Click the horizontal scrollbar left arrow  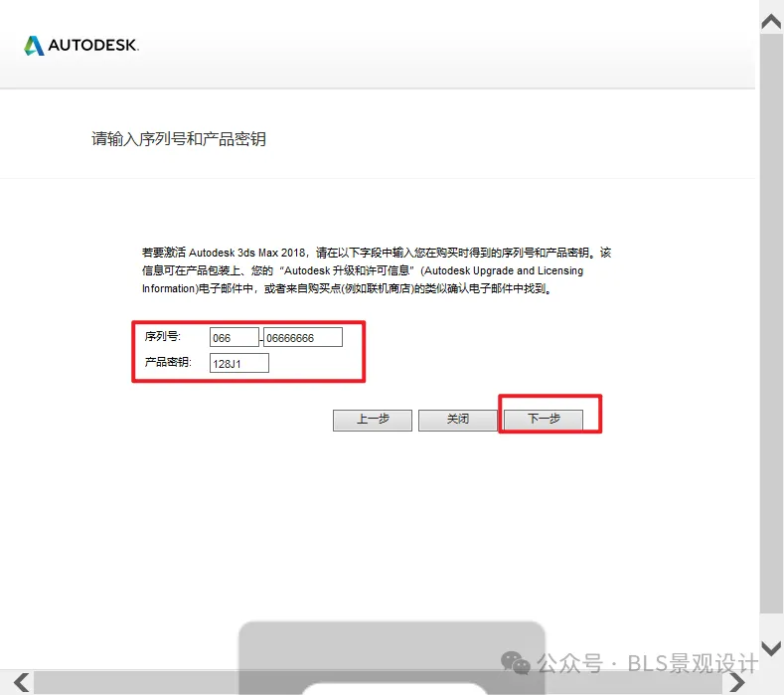tap(21, 682)
